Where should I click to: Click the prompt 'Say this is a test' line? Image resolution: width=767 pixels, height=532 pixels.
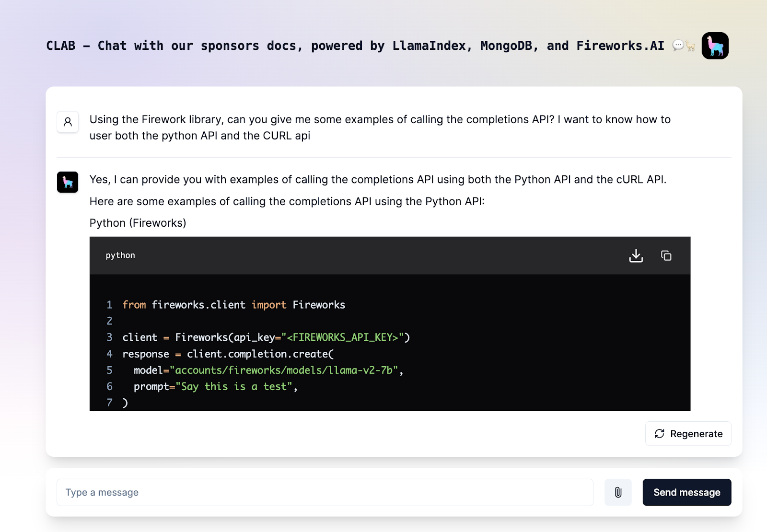coord(216,386)
